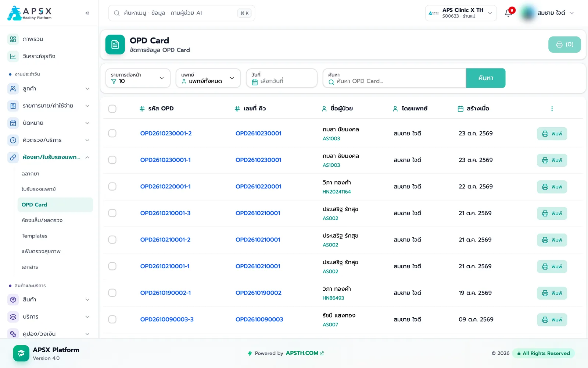Image resolution: width=588 pixels, height=368 pixels.
Task: Click the ค้นหา search button
Action: point(486,78)
